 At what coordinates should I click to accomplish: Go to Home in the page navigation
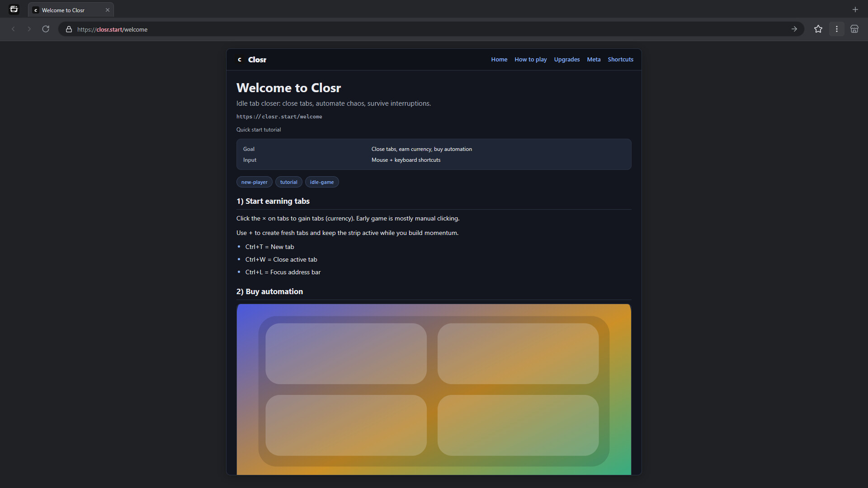click(499, 60)
